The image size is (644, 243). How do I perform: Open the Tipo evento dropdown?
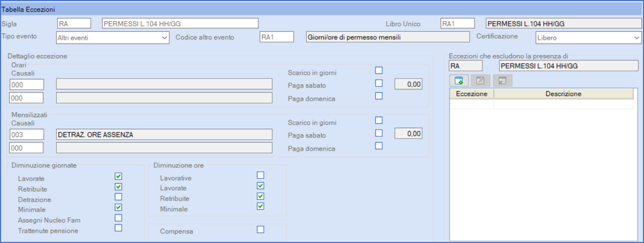tap(113, 38)
